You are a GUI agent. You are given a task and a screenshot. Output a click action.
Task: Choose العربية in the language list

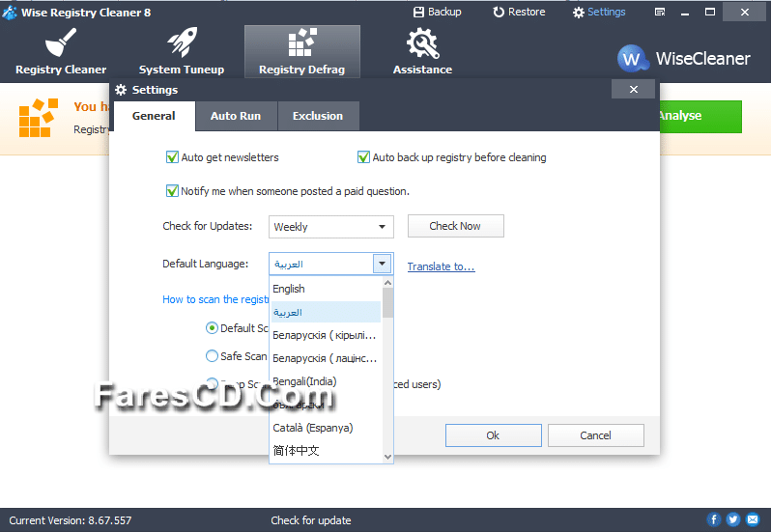coord(326,312)
